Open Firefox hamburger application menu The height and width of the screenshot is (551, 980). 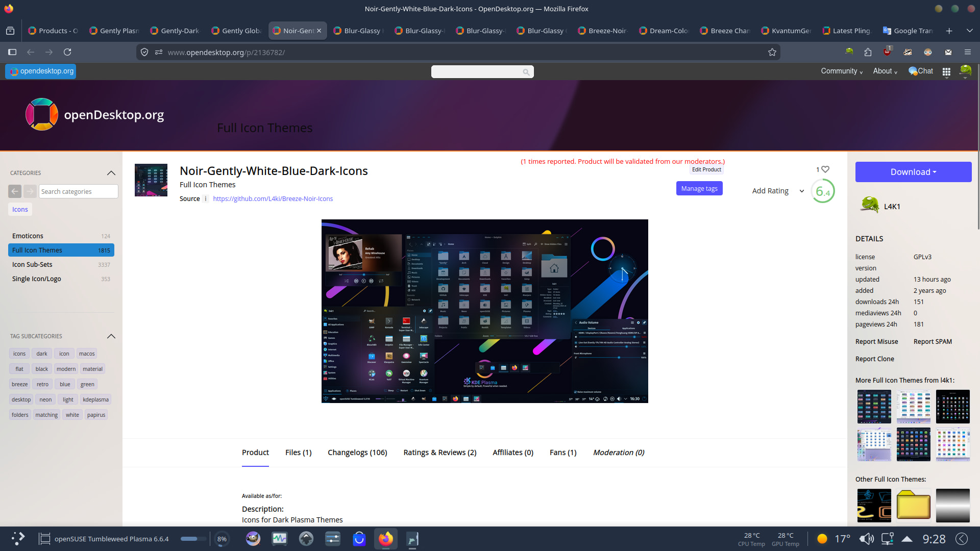click(967, 52)
